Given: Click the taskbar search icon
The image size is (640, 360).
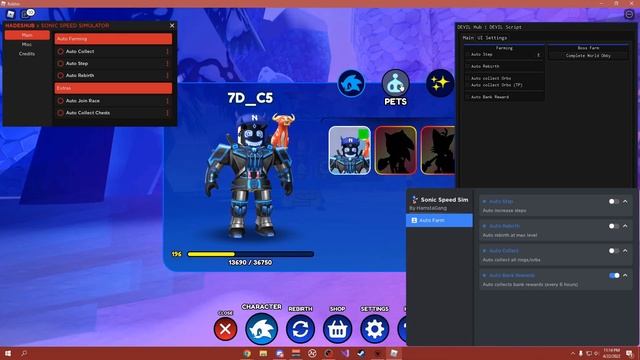Looking at the screenshot, I should 24,353.
